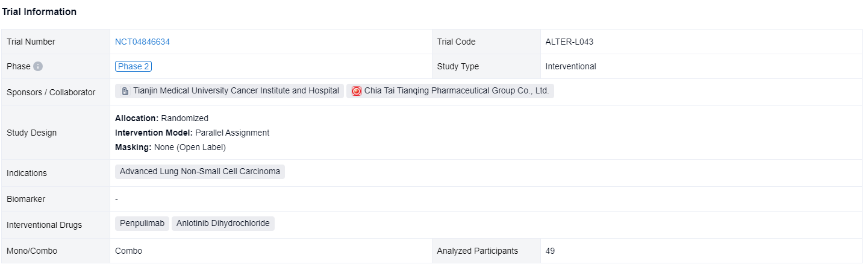Click the Phase 2 tag

tap(134, 66)
